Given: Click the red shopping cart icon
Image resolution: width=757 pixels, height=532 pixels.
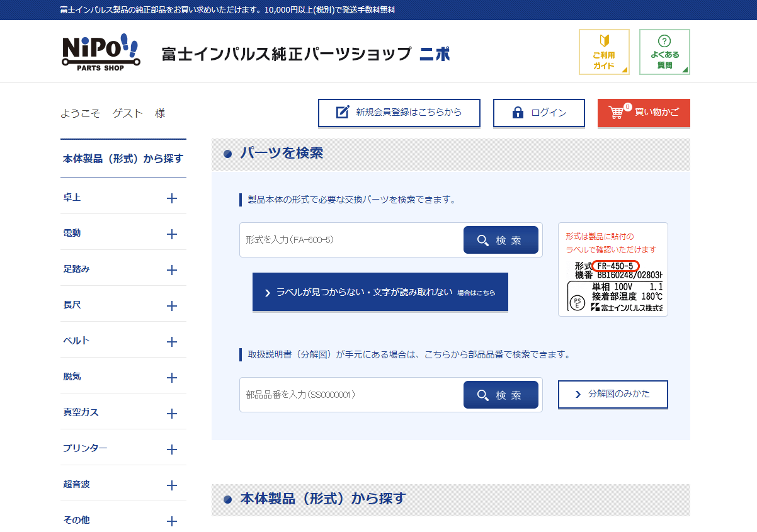Looking at the screenshot, I should pyautogui.click(x=616, y=113).
